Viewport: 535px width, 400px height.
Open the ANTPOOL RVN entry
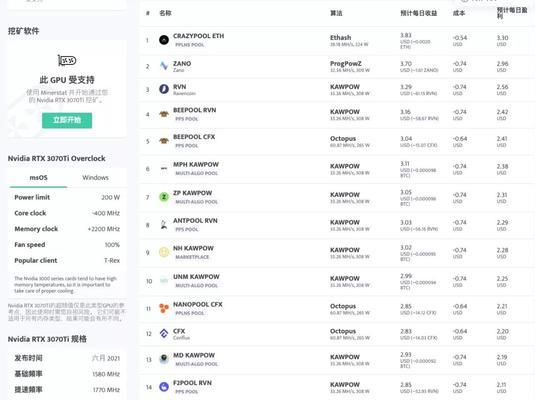tap(195, 220)
